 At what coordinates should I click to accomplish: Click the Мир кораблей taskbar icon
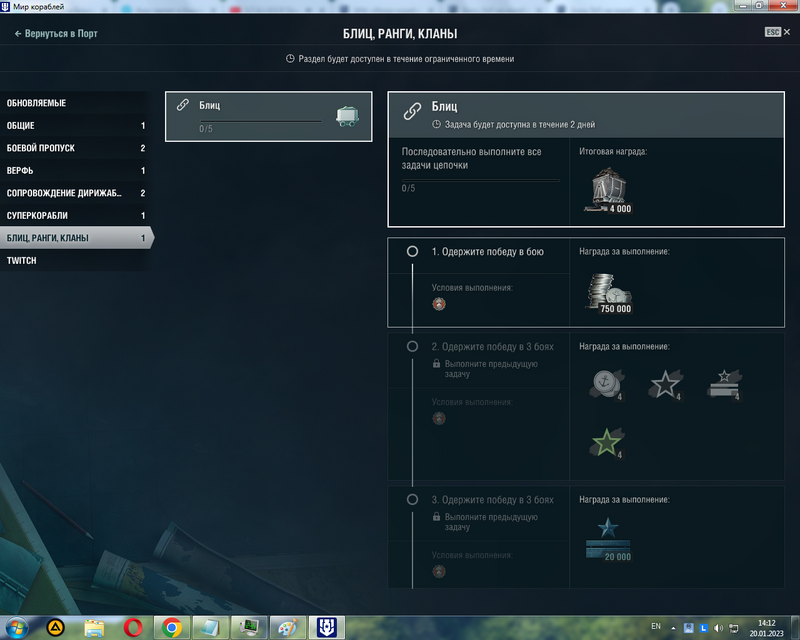tap(327, 628)
